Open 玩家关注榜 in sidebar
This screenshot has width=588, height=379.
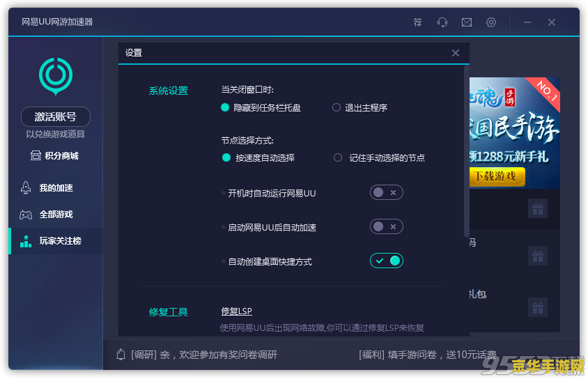56,241
